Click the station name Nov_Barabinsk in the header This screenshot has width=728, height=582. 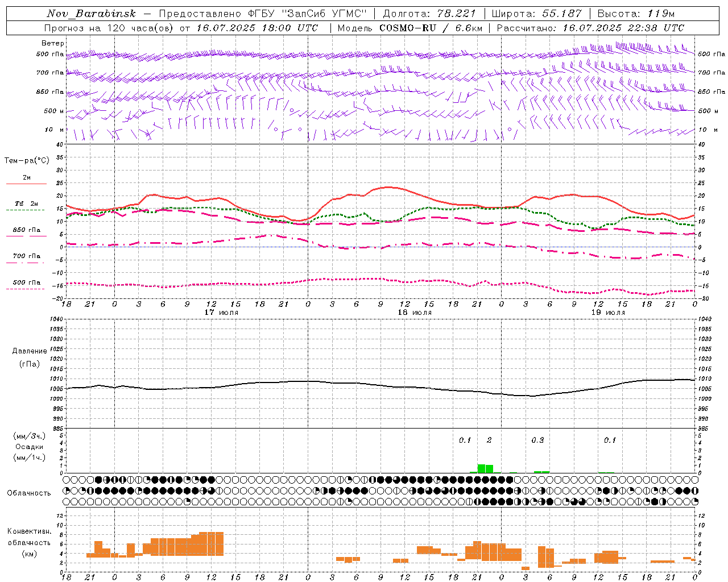[92, 14]
